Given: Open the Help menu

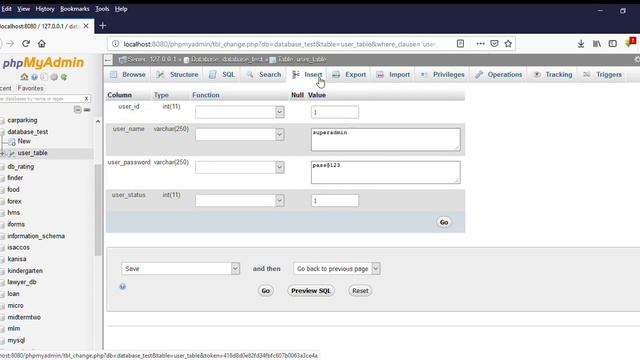Looking at the screenshot, I should tap(121, 9).
